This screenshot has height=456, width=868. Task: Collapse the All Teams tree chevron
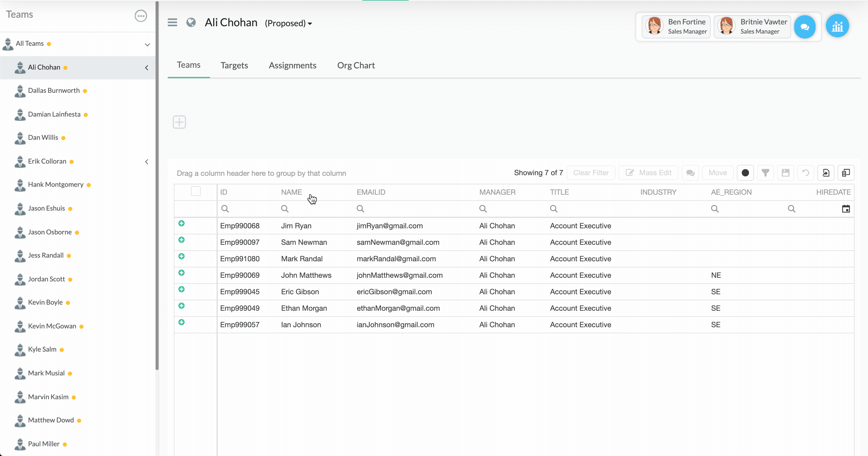point(147,44)
